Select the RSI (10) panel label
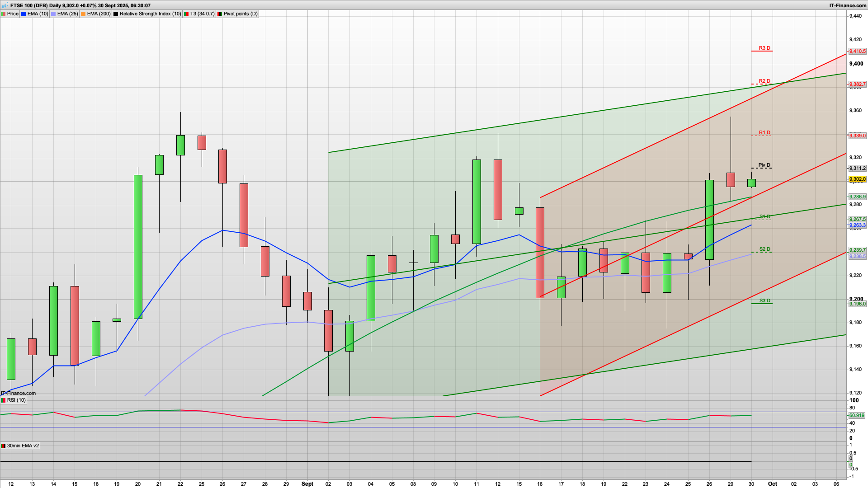Viewport: 868px width, 488px height. click(16, 400)
